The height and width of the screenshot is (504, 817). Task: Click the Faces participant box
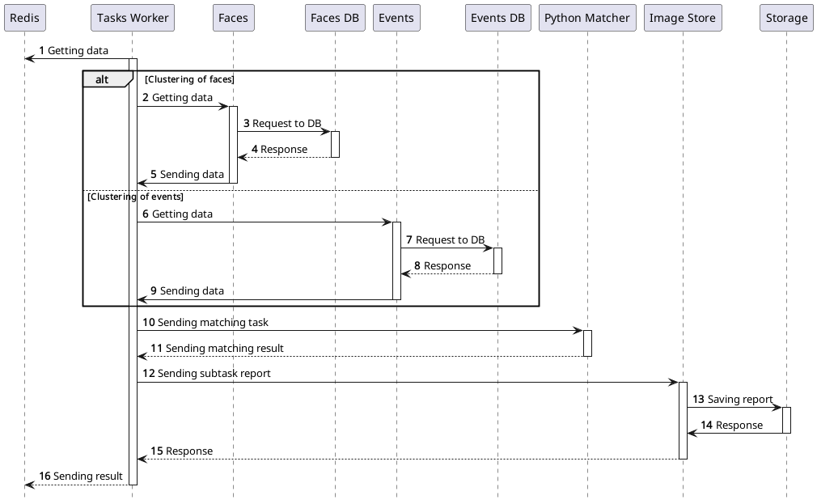[233, 17]
